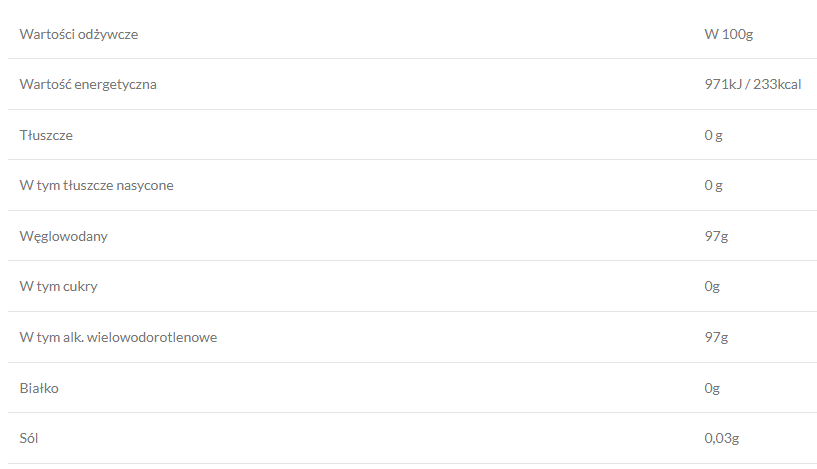The width and height of the screenshot is (817, 469).
Task: Click the 'Wartości odżywcze' header label
Action: coord(79,35)
